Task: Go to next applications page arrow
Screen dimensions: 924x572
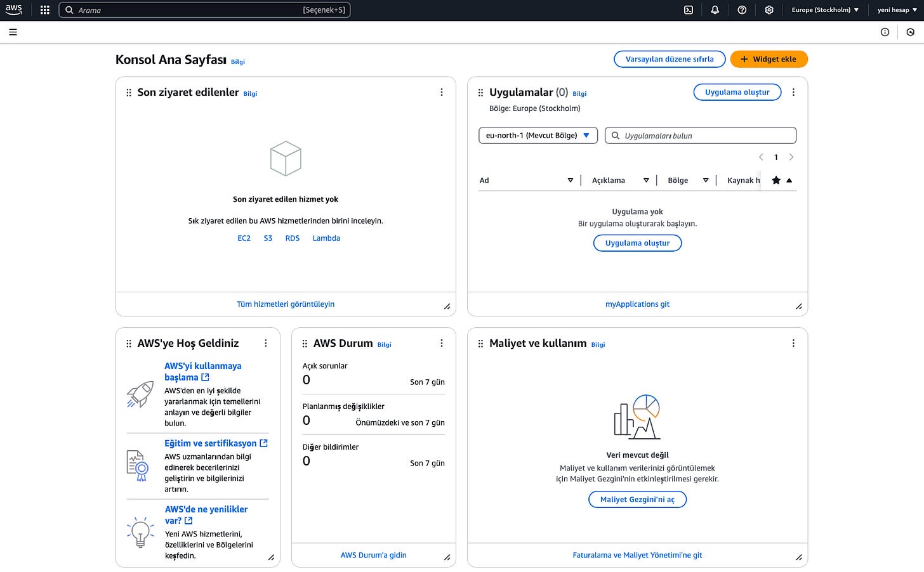Action: [x=791, y=157]
